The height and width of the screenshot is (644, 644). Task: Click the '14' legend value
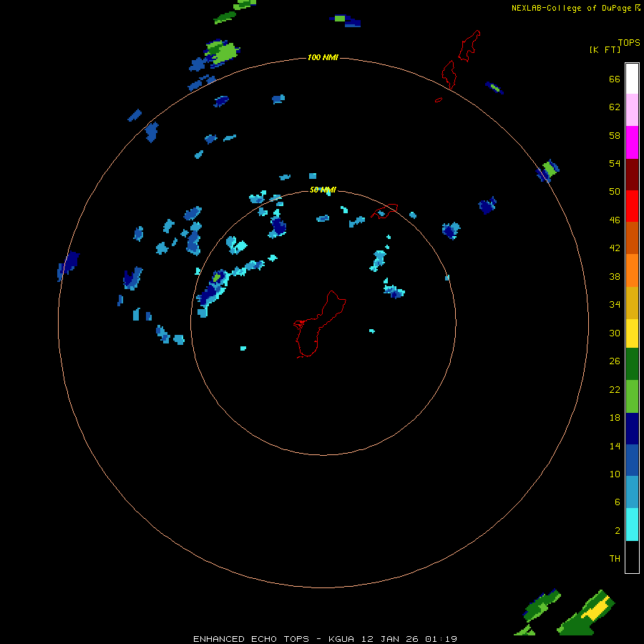point(615,446)
